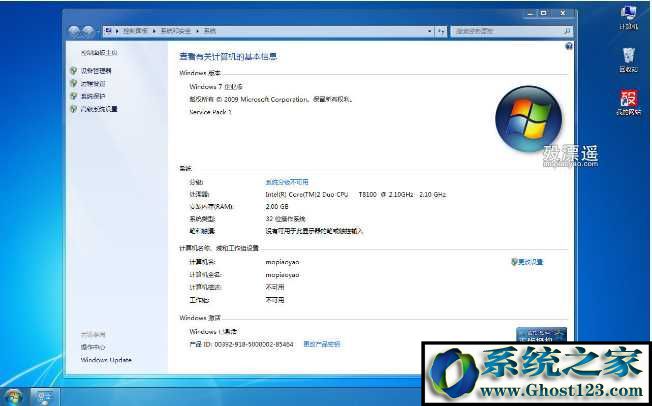The width and height of the screenshot is (652, 406).
Task: Click the Control Panel taskbar button
Action: pyautogui.click(x=45, y=396)
